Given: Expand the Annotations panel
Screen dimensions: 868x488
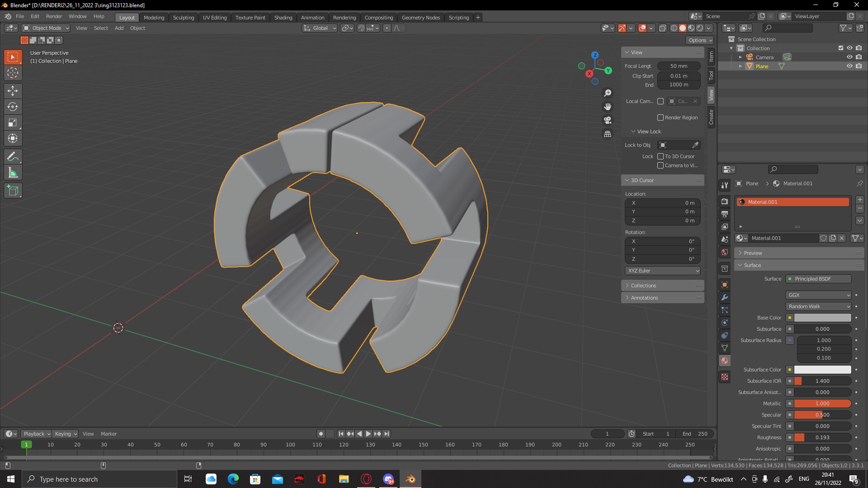Looking at the screenshot, I should pos(662,298).
